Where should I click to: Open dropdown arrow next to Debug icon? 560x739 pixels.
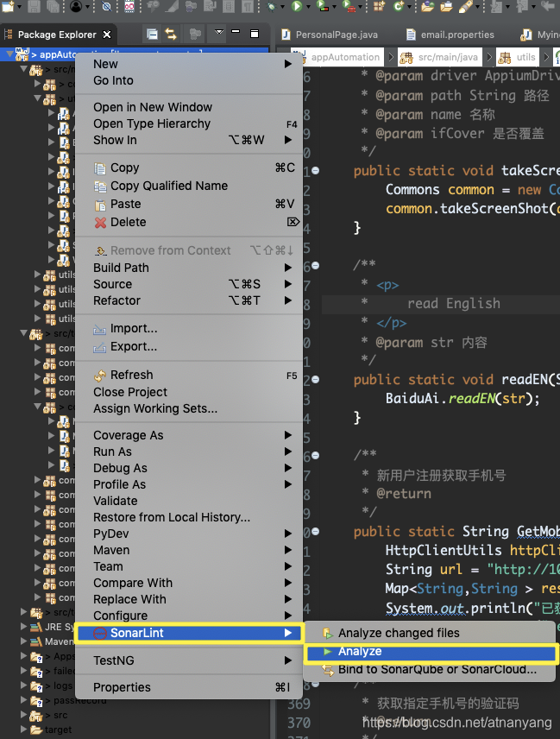(x=281, y=7)
